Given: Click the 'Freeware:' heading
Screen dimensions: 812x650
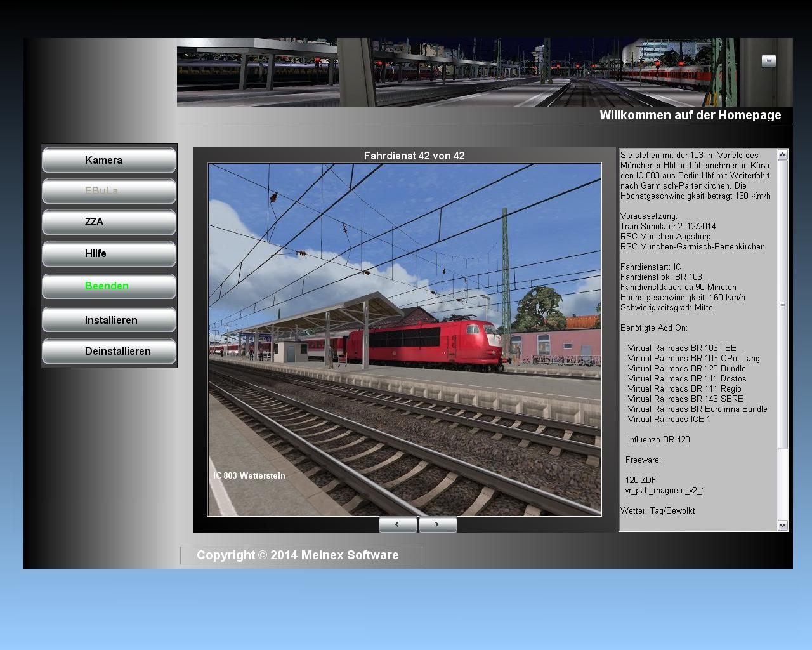Looking at the screenshot, I should (643, 460).
